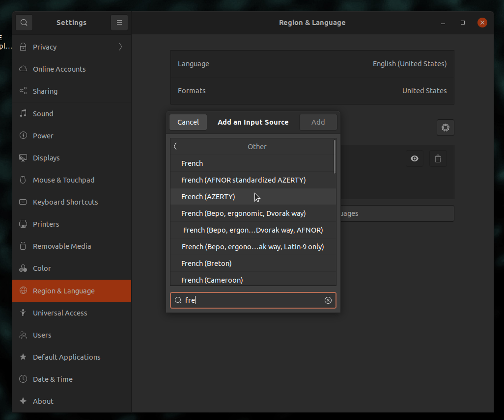This screenshot has height=420, width=504.
Task: Click the input source search field
Action: click(x=251, y=300)
